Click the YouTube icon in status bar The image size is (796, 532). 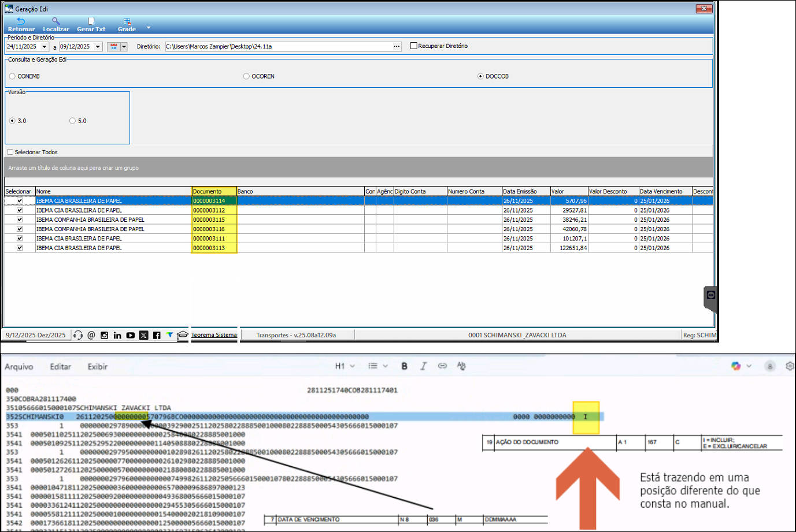coord(131,335)
